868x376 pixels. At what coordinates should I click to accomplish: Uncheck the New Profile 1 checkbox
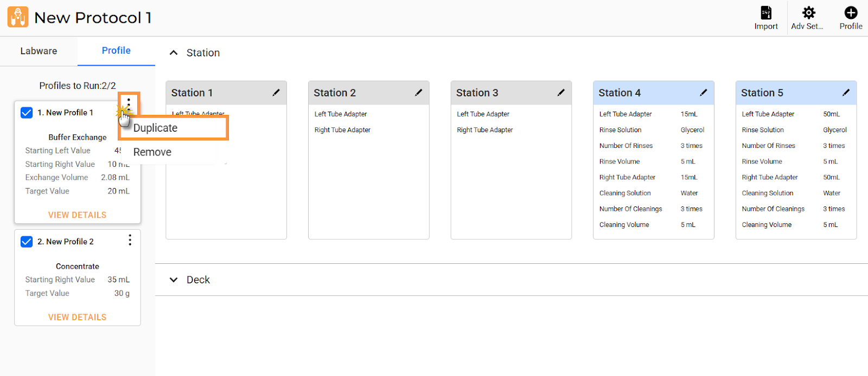27,113
